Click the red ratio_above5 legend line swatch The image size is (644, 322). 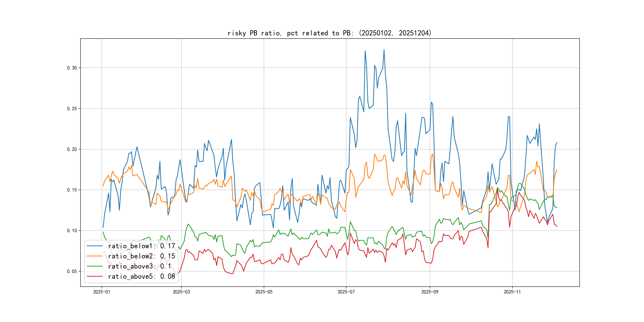click(94, 276)
